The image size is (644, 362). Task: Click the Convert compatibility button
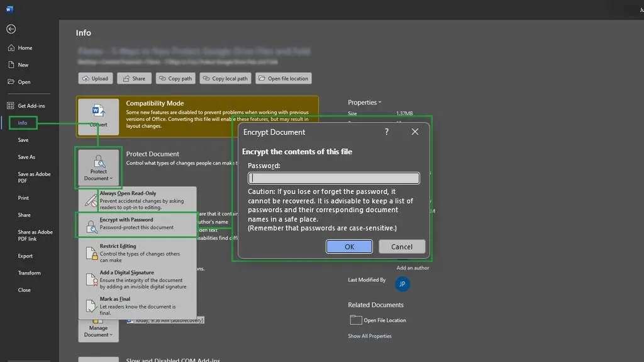coord(98,117)
